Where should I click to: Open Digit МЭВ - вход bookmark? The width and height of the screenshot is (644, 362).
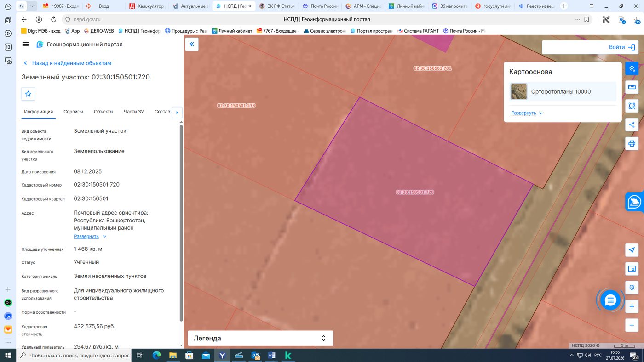click(x=41, y=31)
